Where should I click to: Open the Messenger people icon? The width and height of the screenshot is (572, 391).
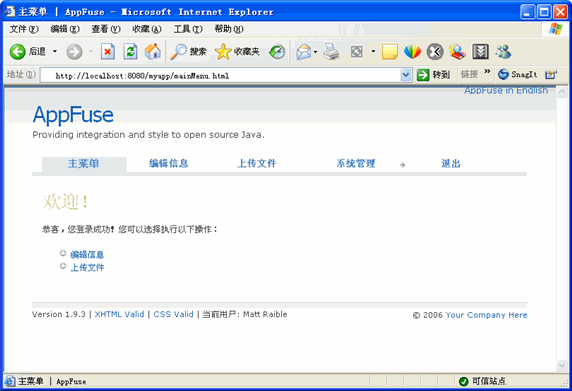pyautogui.click(x=503, y=52)
